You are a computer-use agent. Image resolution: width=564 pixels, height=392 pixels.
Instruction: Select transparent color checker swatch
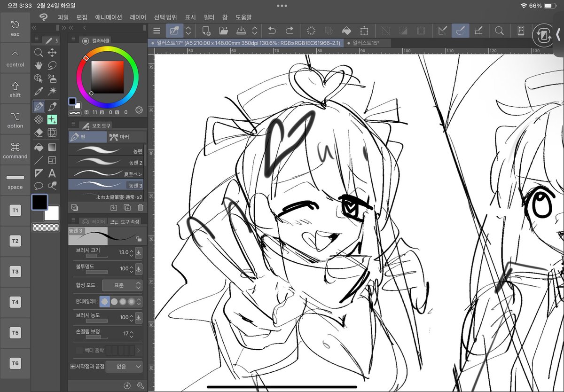pos(46,227)
